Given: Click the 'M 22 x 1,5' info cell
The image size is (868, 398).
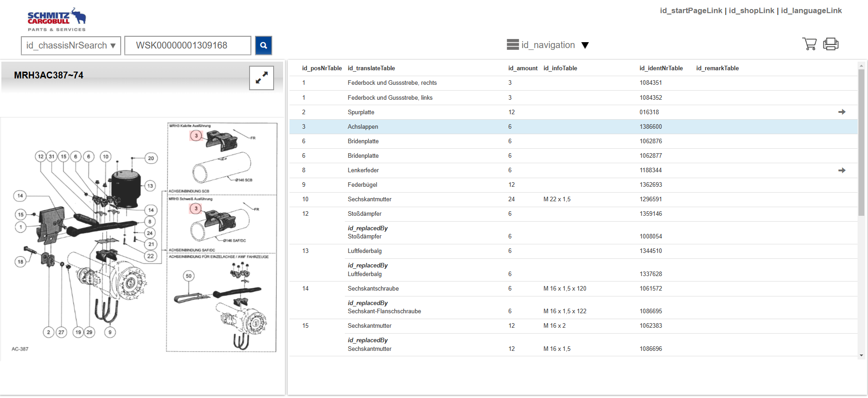Looking at the screenshot, I should click(x=557, y=199).
